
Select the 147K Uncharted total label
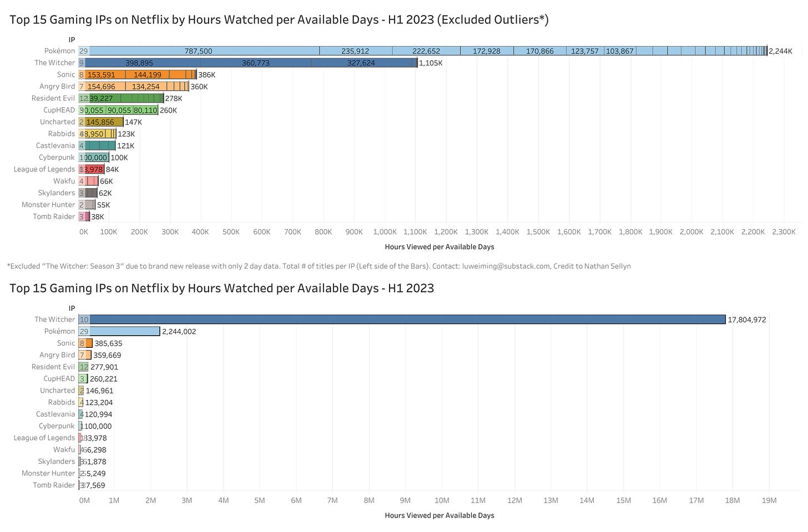pos(133,122)
